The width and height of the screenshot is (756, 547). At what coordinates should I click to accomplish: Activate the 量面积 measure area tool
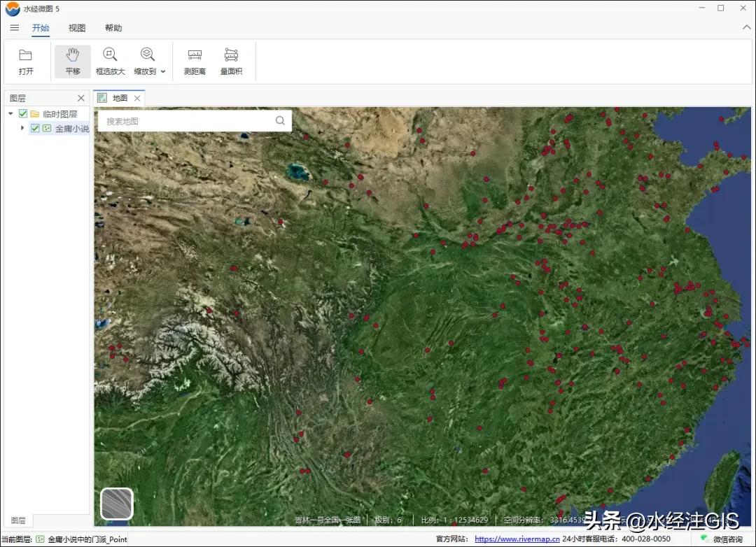[x=231, y=55]
